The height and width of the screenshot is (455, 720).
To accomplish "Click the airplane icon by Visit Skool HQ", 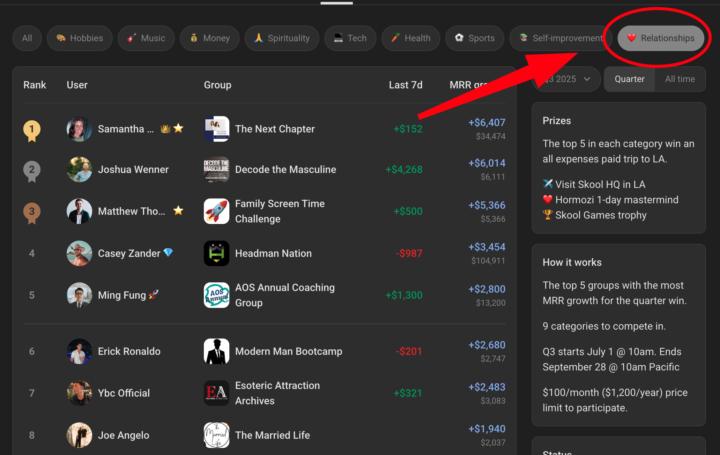I will point(547,184).
